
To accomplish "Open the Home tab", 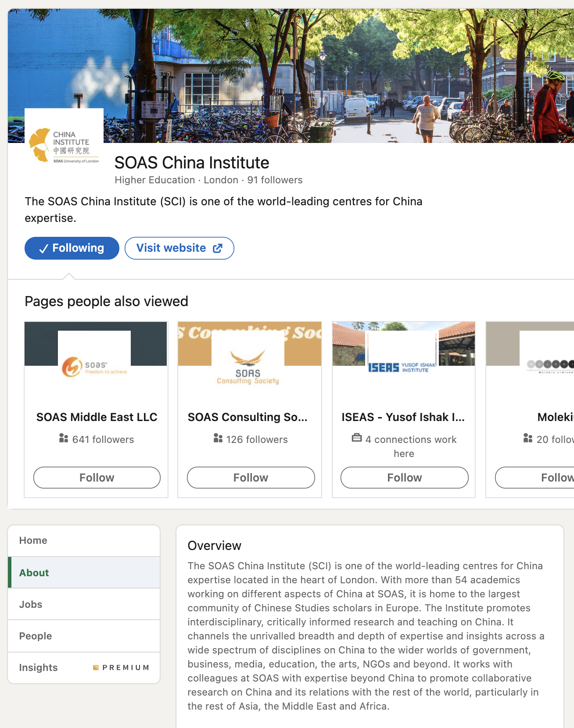I will (x=84, y=541).
